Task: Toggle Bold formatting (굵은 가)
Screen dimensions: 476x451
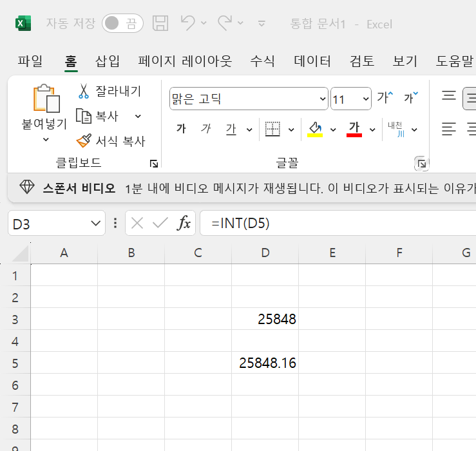Action: tap(181, 129)
